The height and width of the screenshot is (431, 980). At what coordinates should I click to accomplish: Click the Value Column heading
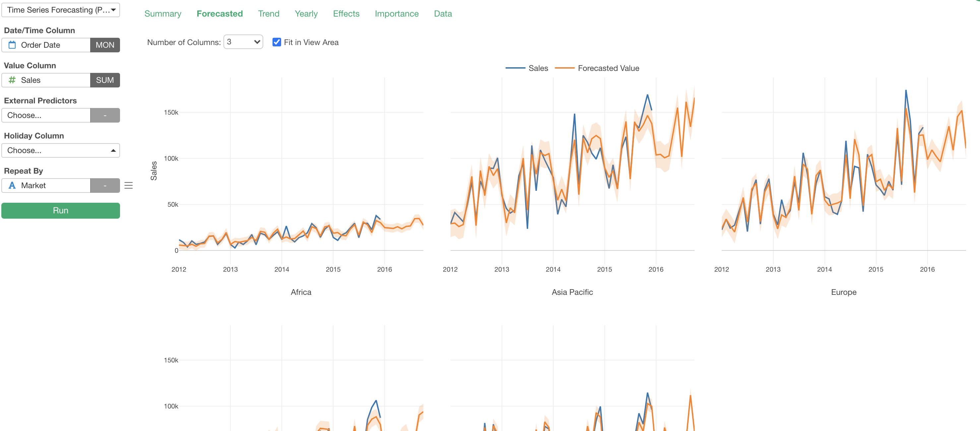pos(30,65)
